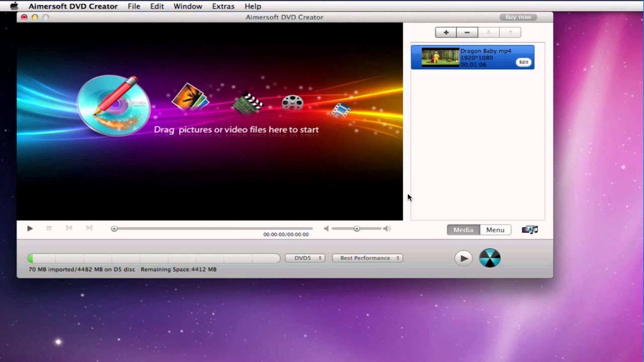Image resolution: width=644 pixels, height=362 pixels.
Task: Click the volume slider knob
Action: 357,229
